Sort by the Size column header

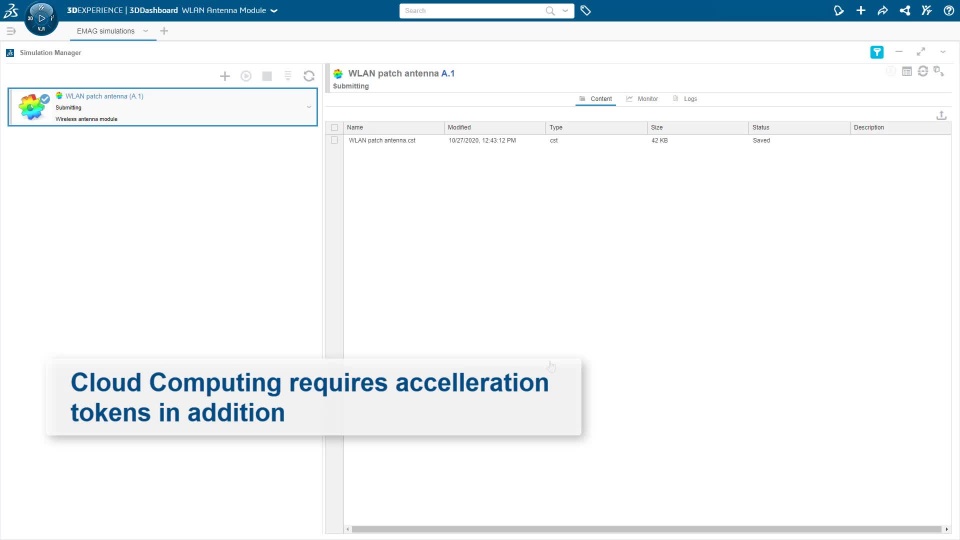coord(698,127)
